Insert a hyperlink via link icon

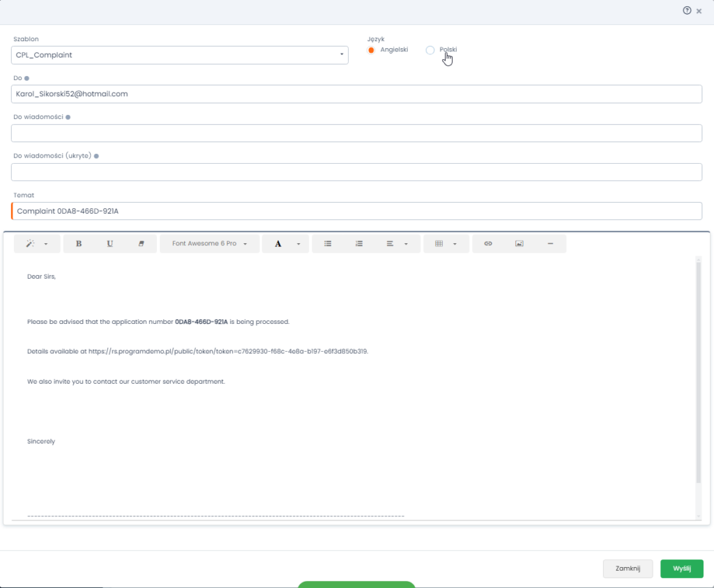pyautogui.click(x=488, y=244)
